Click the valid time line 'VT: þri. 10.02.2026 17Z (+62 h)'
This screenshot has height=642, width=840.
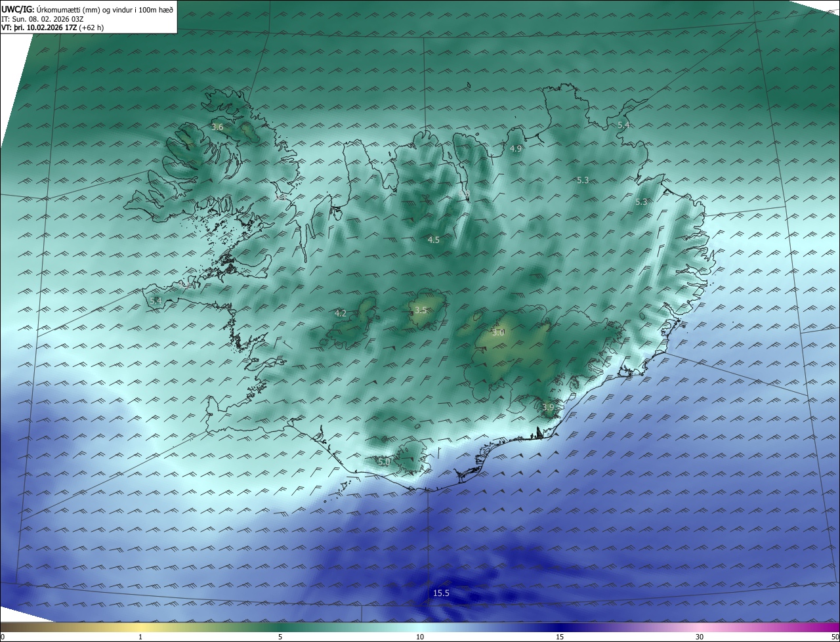52,28
